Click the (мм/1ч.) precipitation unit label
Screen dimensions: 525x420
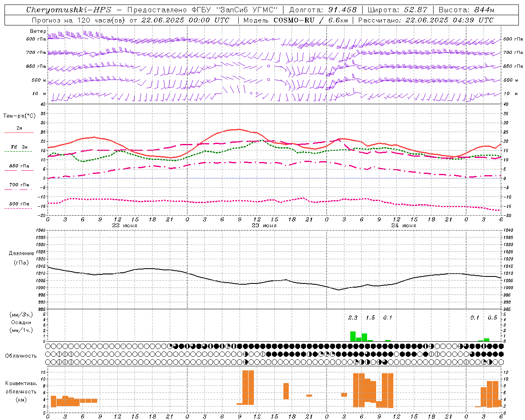pyautogui.click(x=21, y=330)
